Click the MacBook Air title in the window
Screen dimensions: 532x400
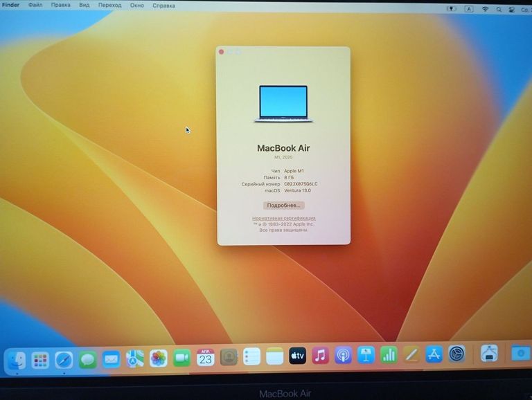click(x=283, y=148)
